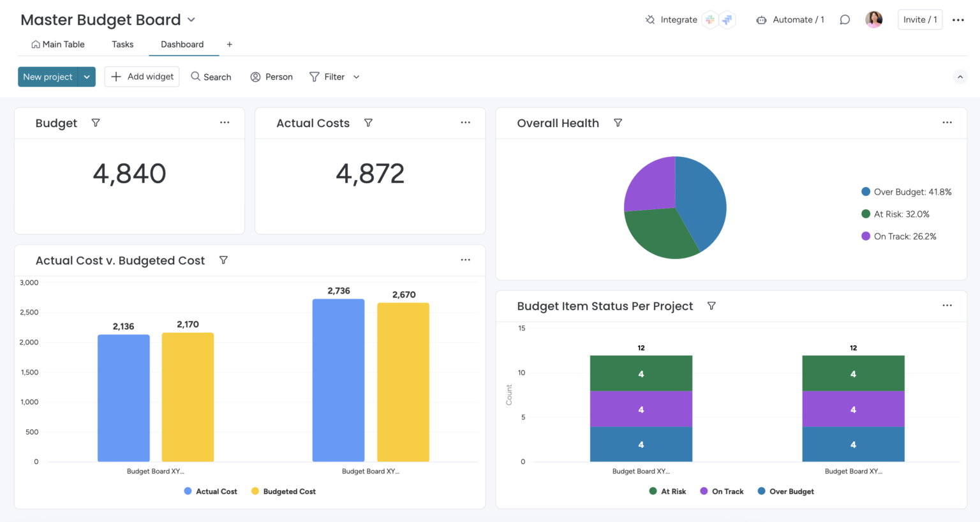The height and width of the screenshot is (522, 980).
Task: Click Automate / 1 label
Action: (x=798, y=20)
